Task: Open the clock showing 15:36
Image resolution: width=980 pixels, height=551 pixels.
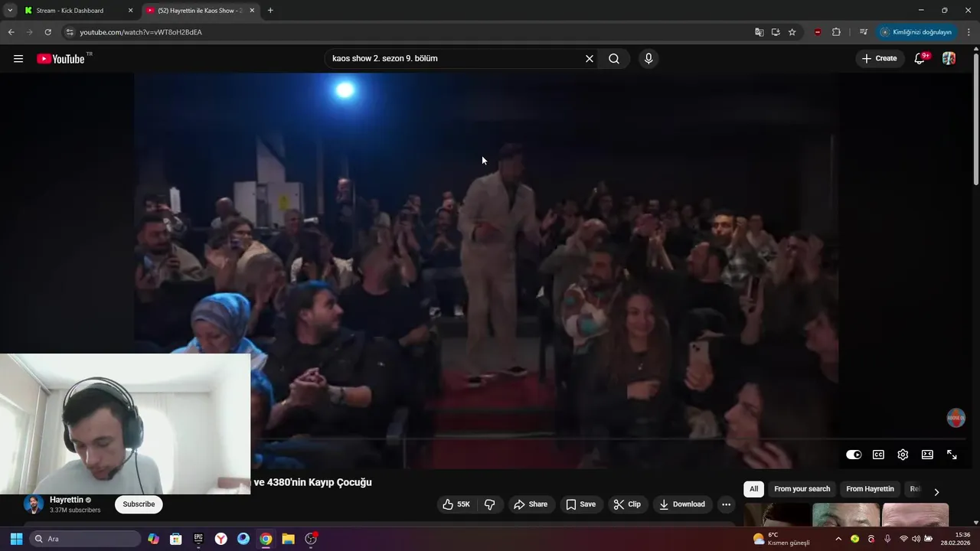Action: [955, 539]
